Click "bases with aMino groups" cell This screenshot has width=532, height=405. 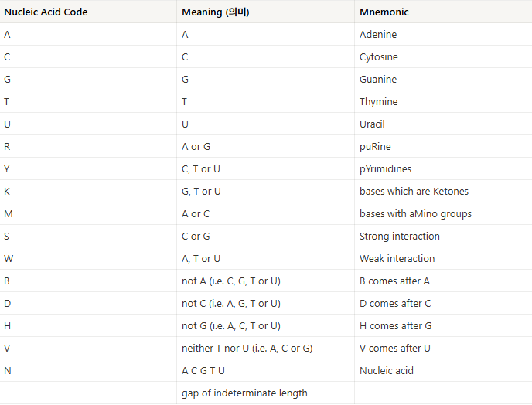coord(415,214)
